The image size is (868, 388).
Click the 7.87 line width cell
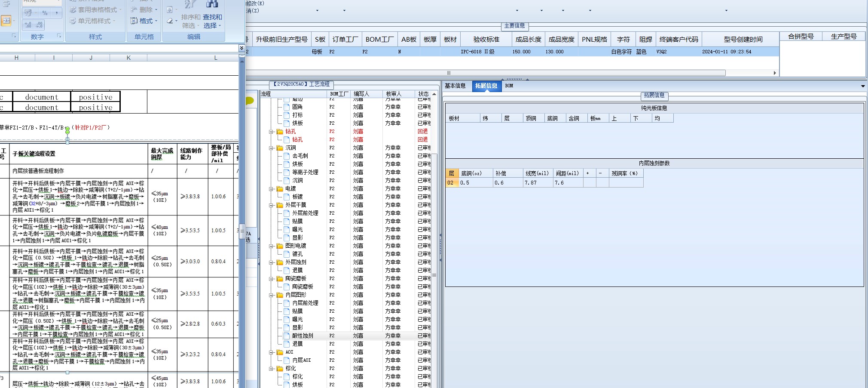pos(538,183)
